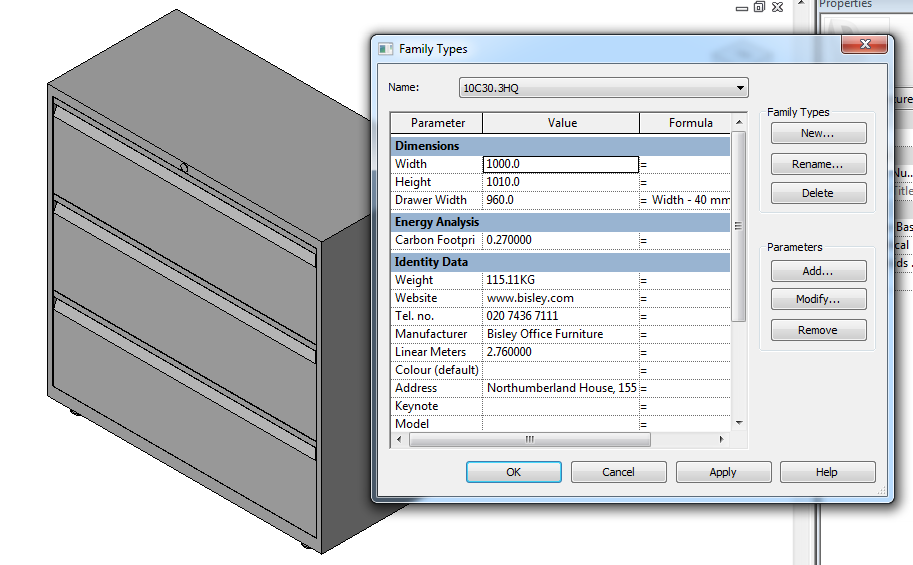The width and height of the screenshot is (913, 565).
Task: Open Help from the dialog
Action: 827,472
